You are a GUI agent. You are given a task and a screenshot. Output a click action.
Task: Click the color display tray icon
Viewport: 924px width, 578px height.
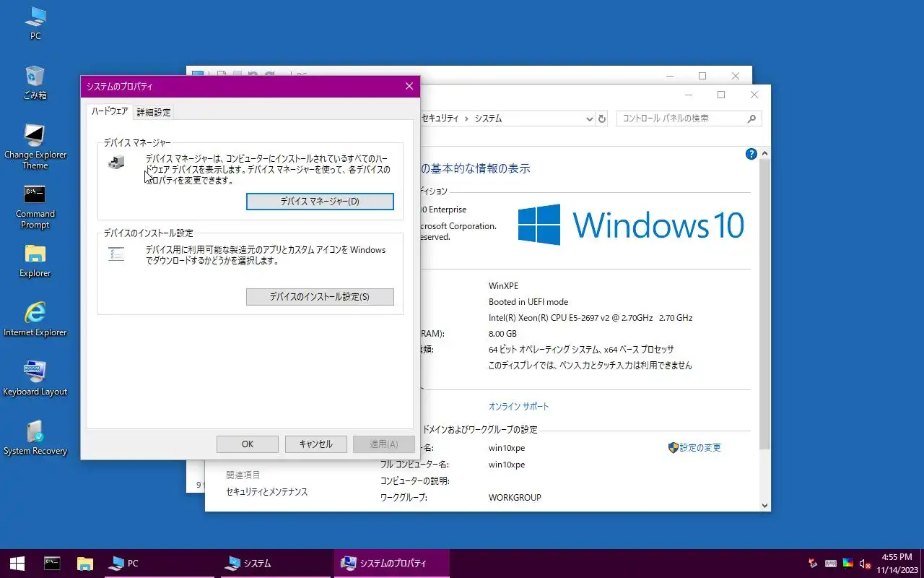coord(848,564)
